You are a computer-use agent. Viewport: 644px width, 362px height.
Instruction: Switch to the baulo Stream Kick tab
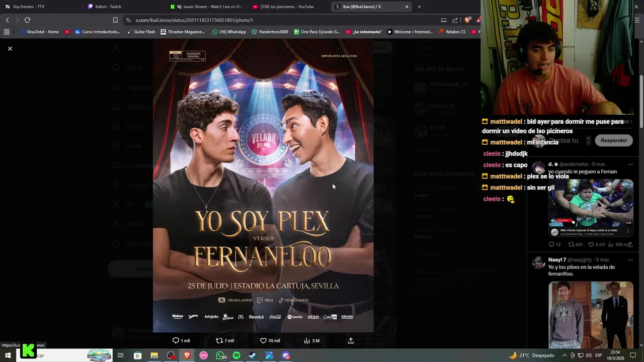[206, 7]
